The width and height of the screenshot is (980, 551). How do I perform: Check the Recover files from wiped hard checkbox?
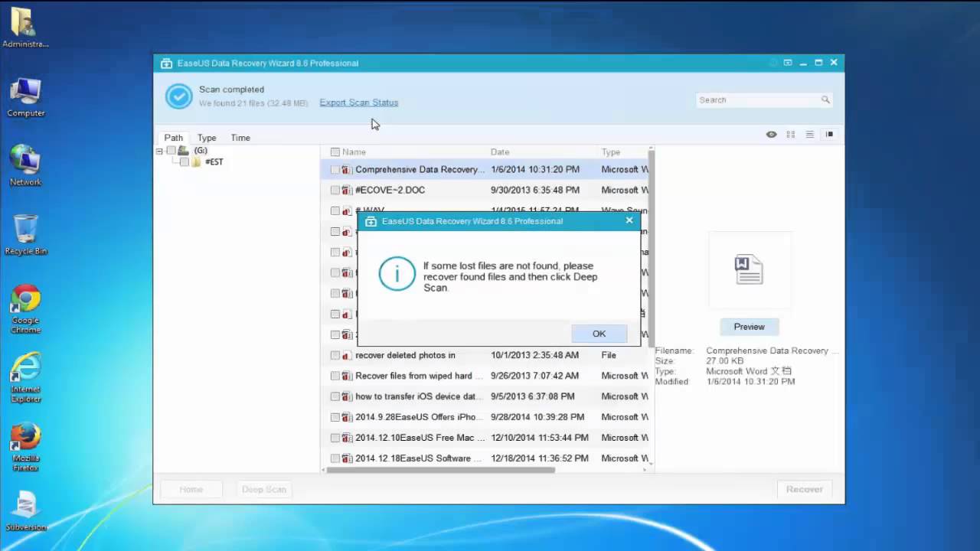pos(335,377)
